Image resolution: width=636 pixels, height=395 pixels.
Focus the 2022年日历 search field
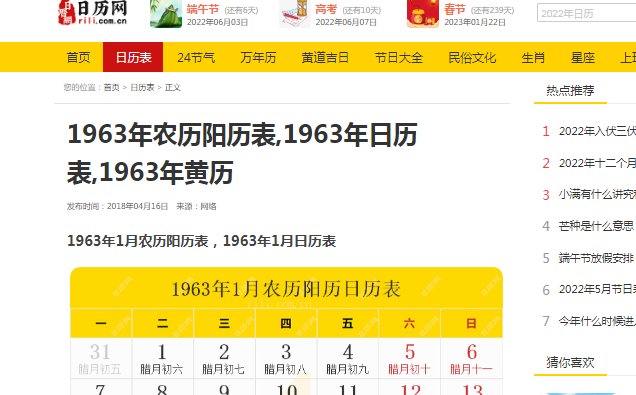point(586,13)
